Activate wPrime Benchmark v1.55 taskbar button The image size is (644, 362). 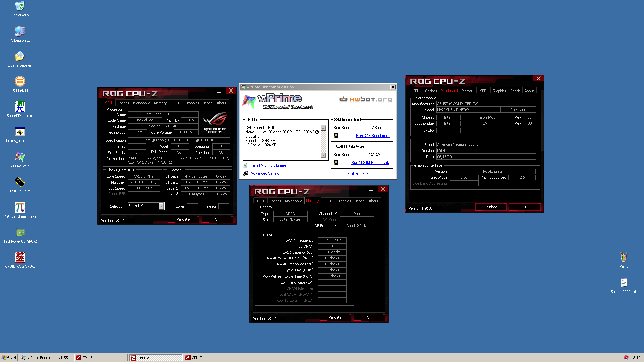coord(46,358)
